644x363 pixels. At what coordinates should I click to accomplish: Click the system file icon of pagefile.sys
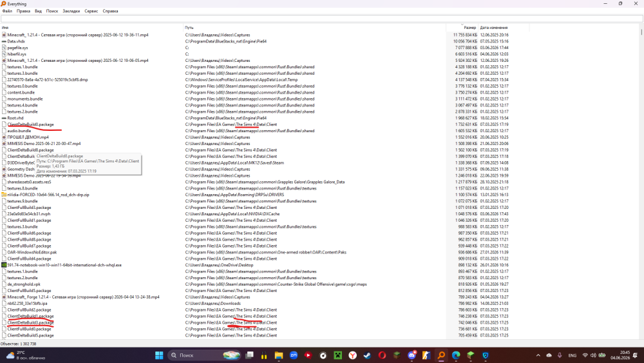click(x=4, y=48)
